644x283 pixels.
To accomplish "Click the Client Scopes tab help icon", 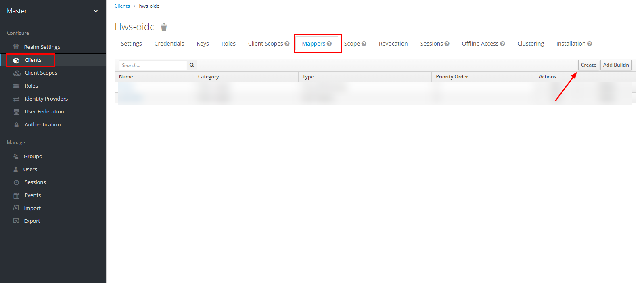I will [x=287, y=44].
